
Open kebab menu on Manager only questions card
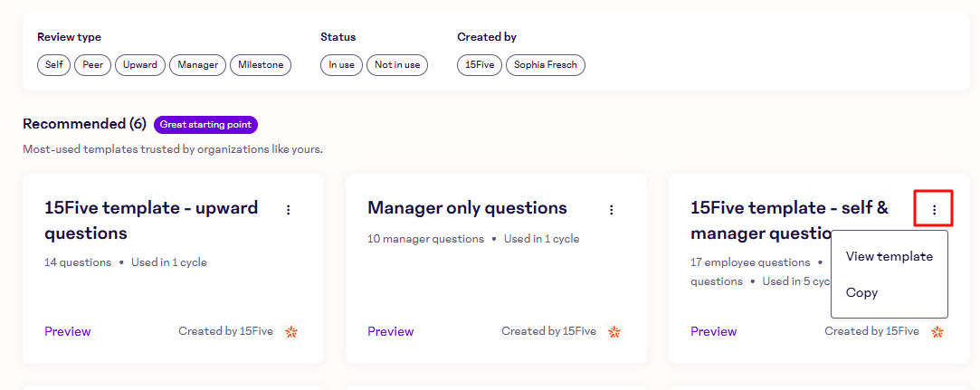[x=611, y=210]
